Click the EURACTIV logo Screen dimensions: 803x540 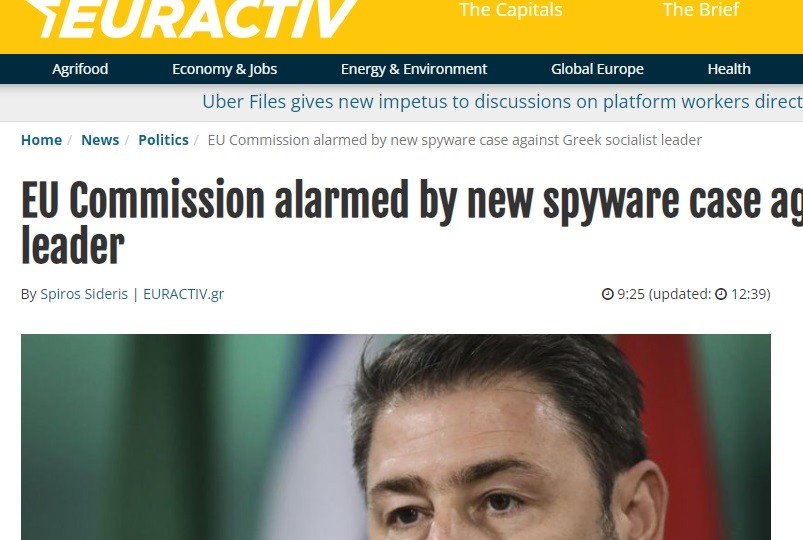[x=191, y=18]
